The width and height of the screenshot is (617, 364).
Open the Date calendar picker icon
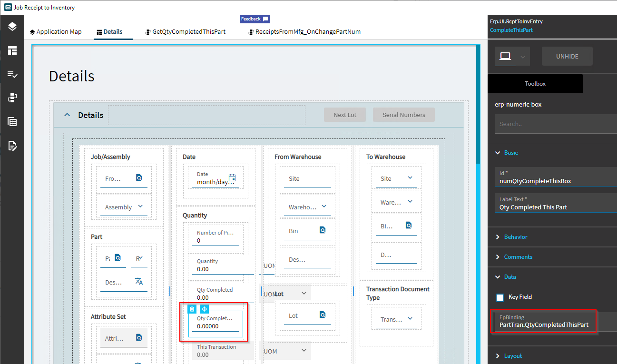click(232, 178)
